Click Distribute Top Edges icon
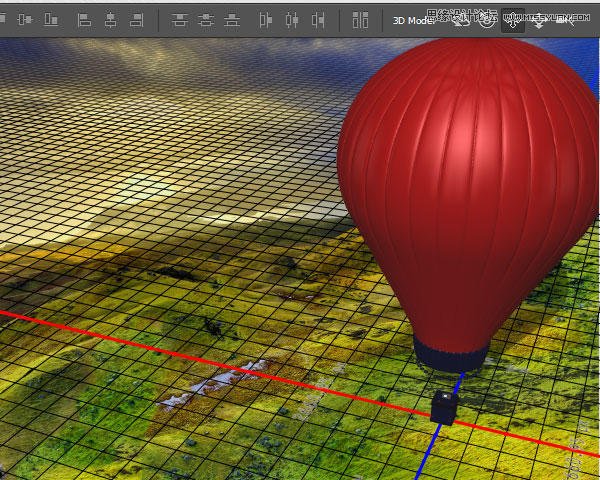The width and height of the screenshot is (600, 480). 179,20
